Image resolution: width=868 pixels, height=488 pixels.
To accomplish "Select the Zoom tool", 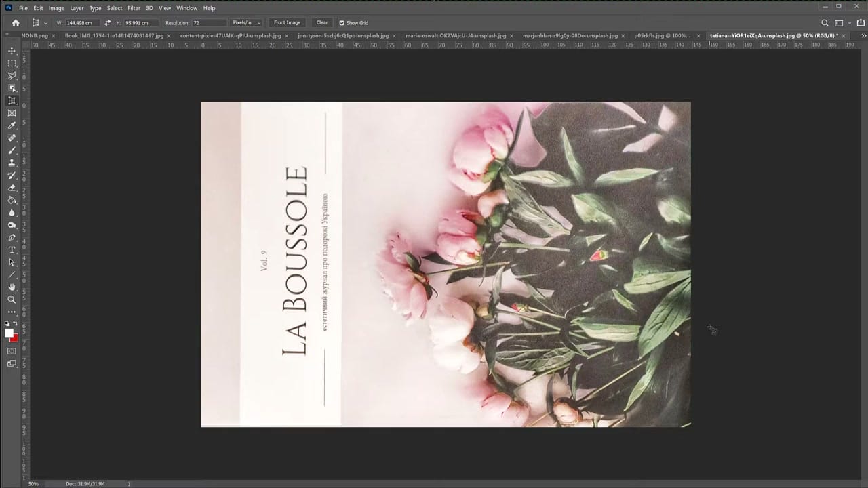I will 12,299.
